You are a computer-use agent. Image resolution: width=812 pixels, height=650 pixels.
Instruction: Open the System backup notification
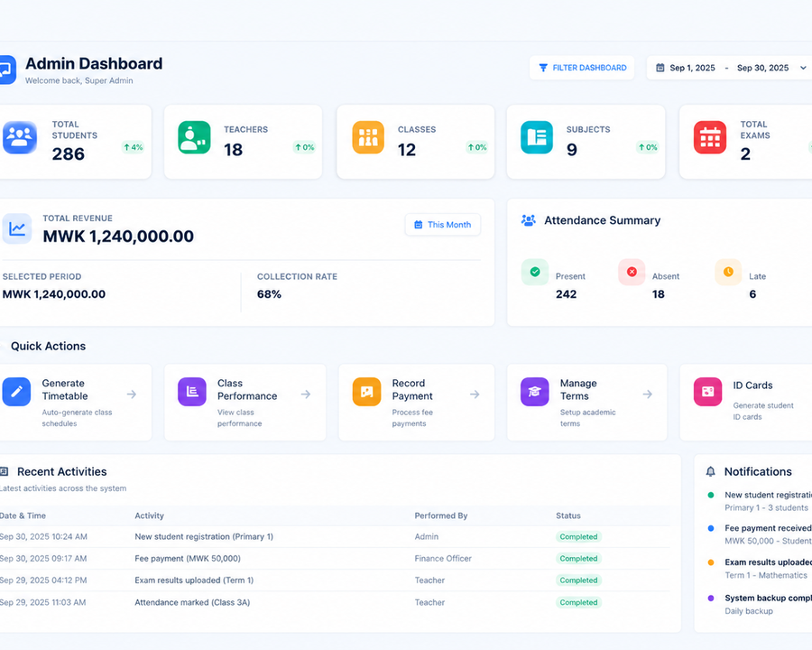click(x=760, y=604)
